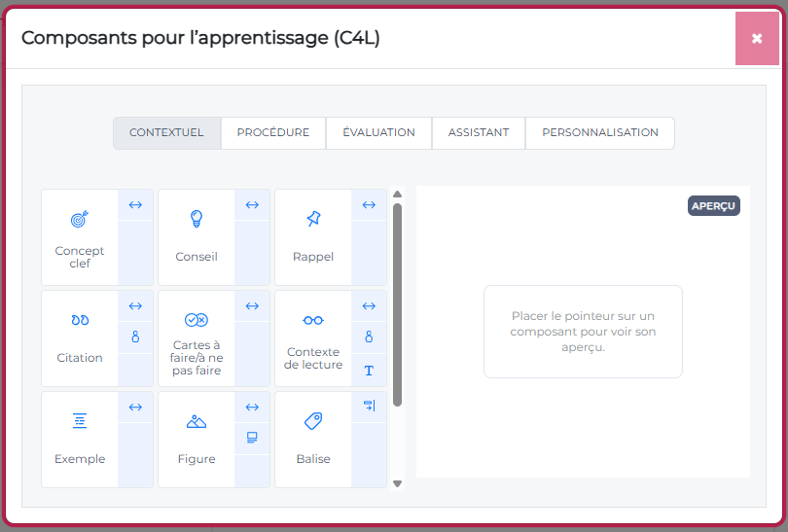Click the dialog title 'Composants pour l'apprentissage (C4L)'
The height and width of the screenshot is (532, 788).
pos(200,38)
